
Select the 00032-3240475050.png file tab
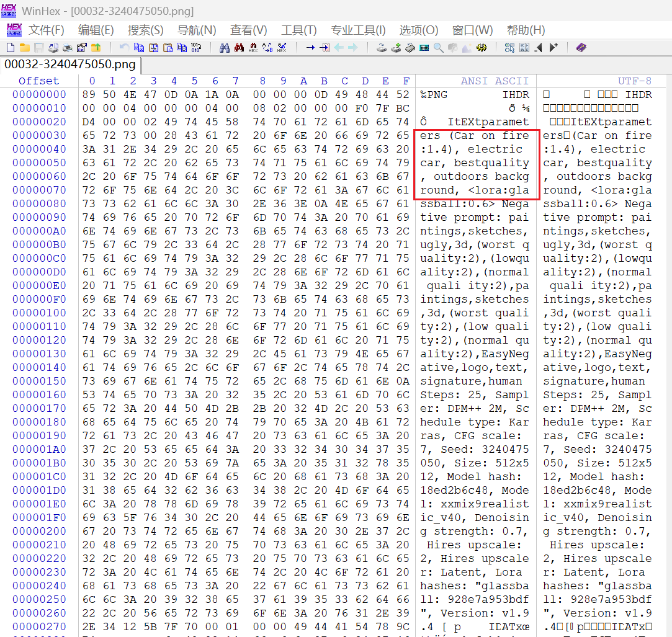click(x=69, y=64)
